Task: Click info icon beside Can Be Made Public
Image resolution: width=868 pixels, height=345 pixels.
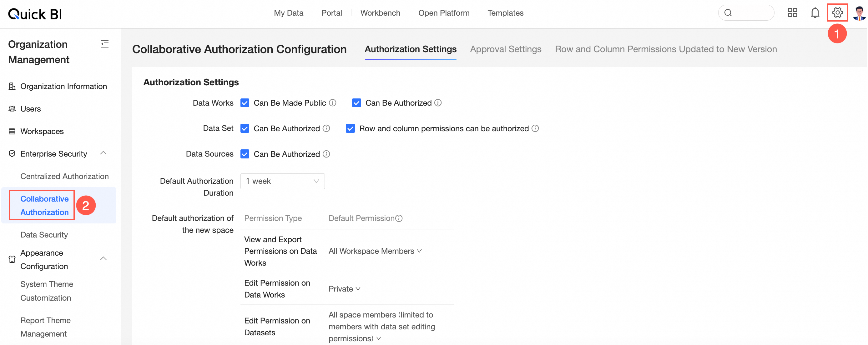Action: point(333,103)
